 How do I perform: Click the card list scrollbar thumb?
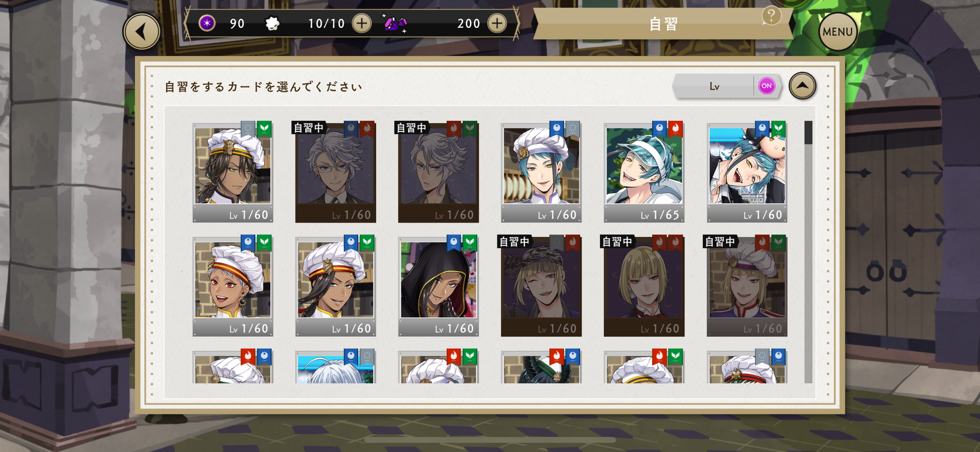click(x=808, y=132)
